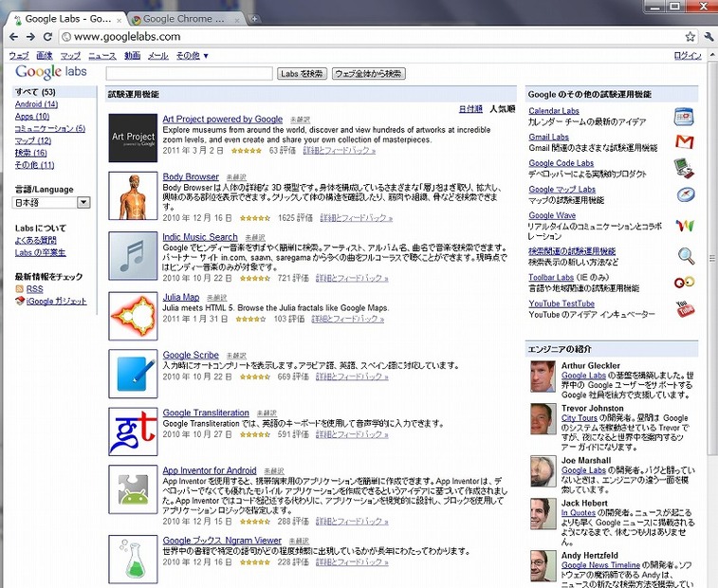Click the Gmail Labs envelope icon
This screenshot has width=718, height=588.
point(684,142)
